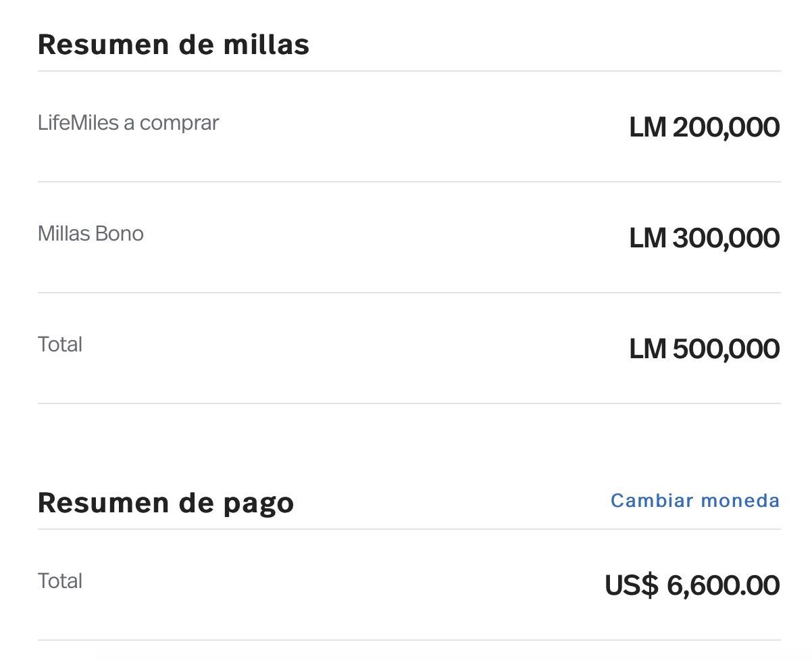This screenshot has width=812, height=661.
Task: Click the word comprar in LifeMiles row
Action: coord(180,124)
